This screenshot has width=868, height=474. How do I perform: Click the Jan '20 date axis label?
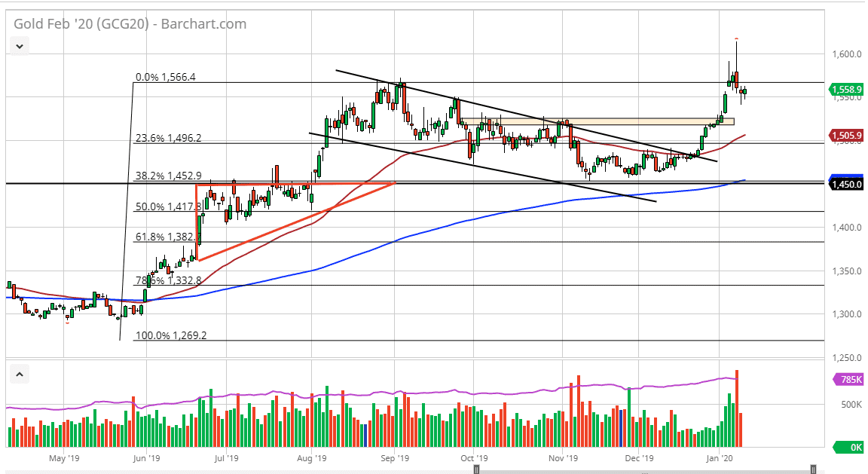click(x=719, y=458)
